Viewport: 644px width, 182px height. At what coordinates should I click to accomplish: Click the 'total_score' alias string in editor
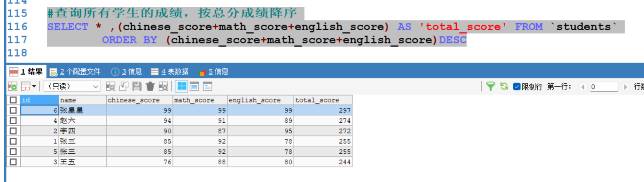pyautogui.click(x=463, y=27)
